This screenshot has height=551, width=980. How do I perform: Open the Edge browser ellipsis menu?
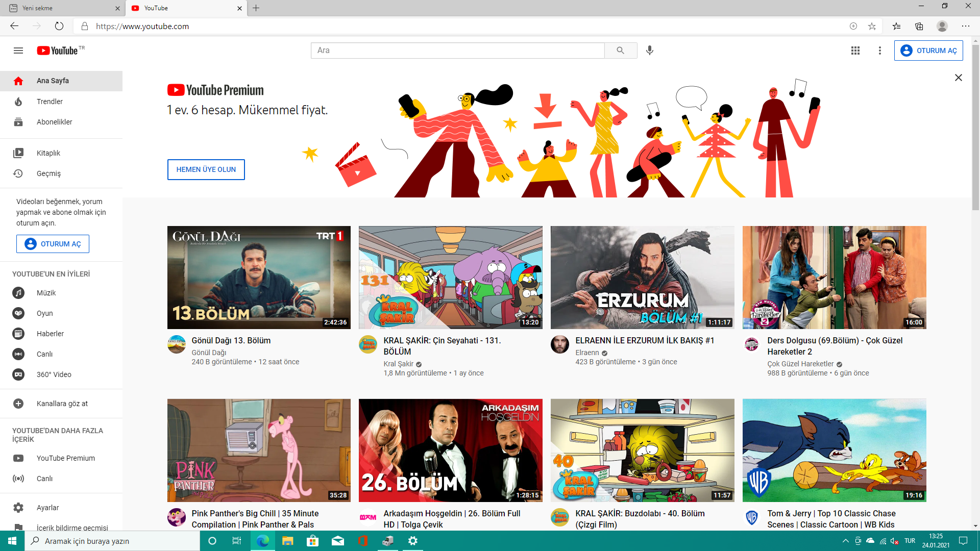(x=965, y=26)
